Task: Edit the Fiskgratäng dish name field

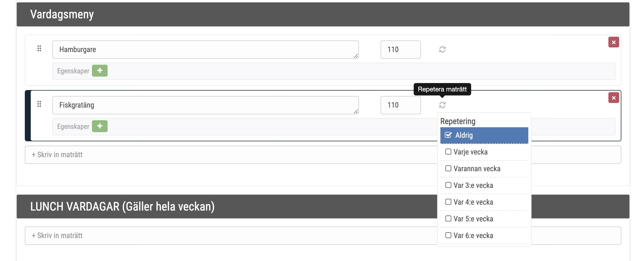Action: pos(205,105)
